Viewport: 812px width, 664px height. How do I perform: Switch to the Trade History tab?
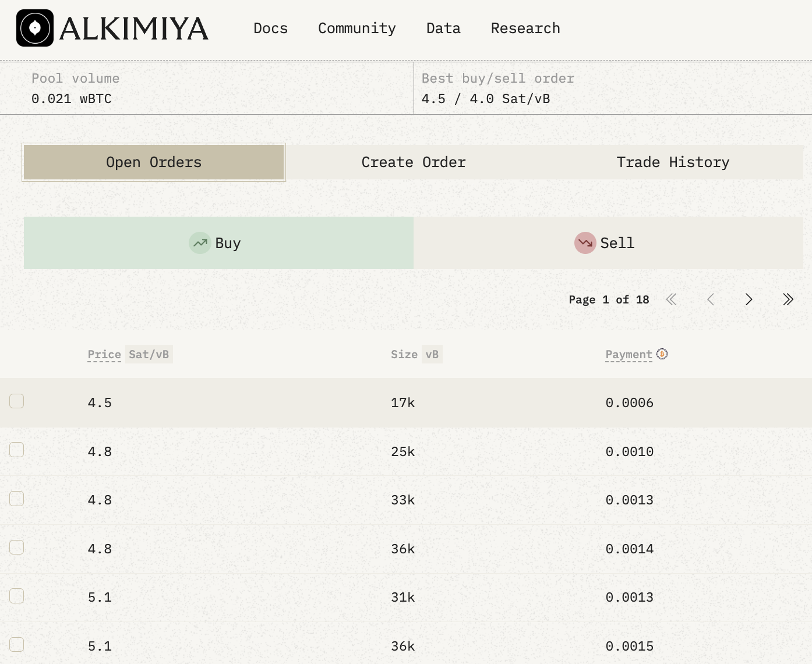point(673,162)
